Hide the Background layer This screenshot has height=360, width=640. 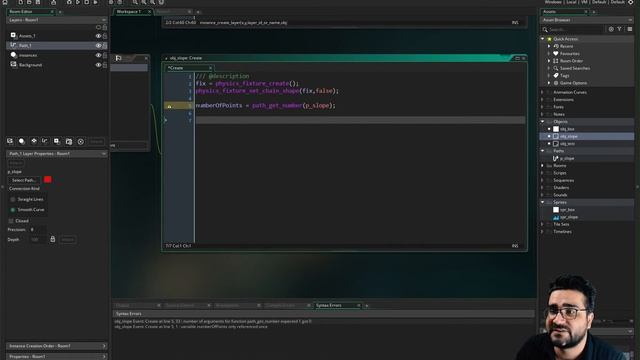(98, 65)
